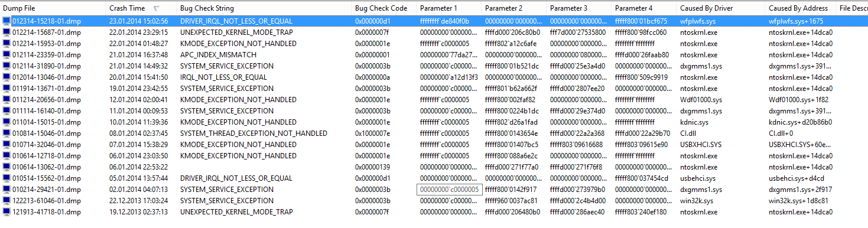Click the sort arrow in Crash Time header
Viewport: 868px width, 228px height.
tap(156, 8)
